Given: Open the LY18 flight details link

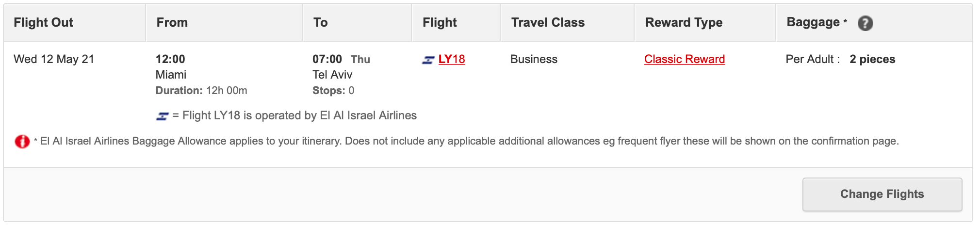Looking at the screenshot, I should pyautogui.click(x=451, y=59).
